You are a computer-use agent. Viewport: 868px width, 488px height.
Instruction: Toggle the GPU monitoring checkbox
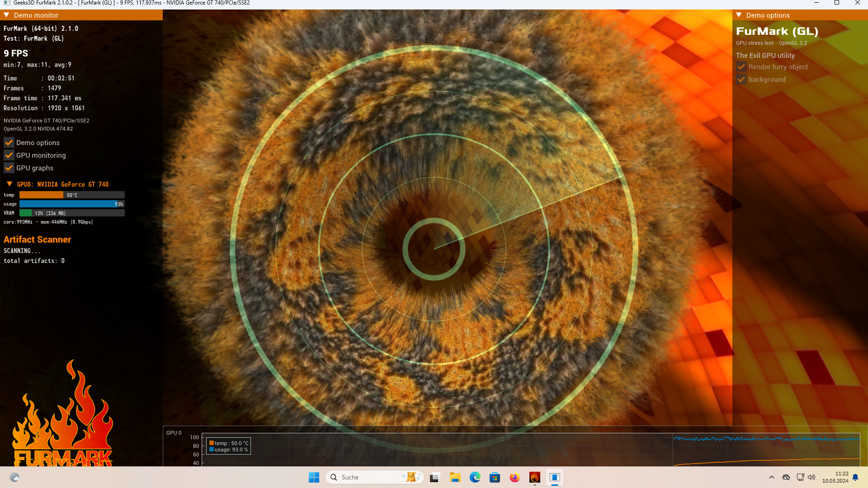coord(9,155)
